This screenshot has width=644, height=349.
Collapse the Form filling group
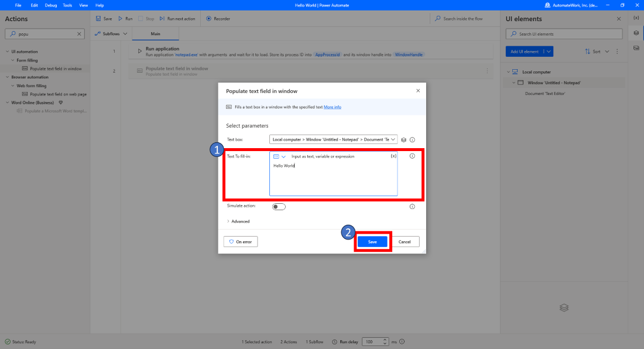[13, 60]
